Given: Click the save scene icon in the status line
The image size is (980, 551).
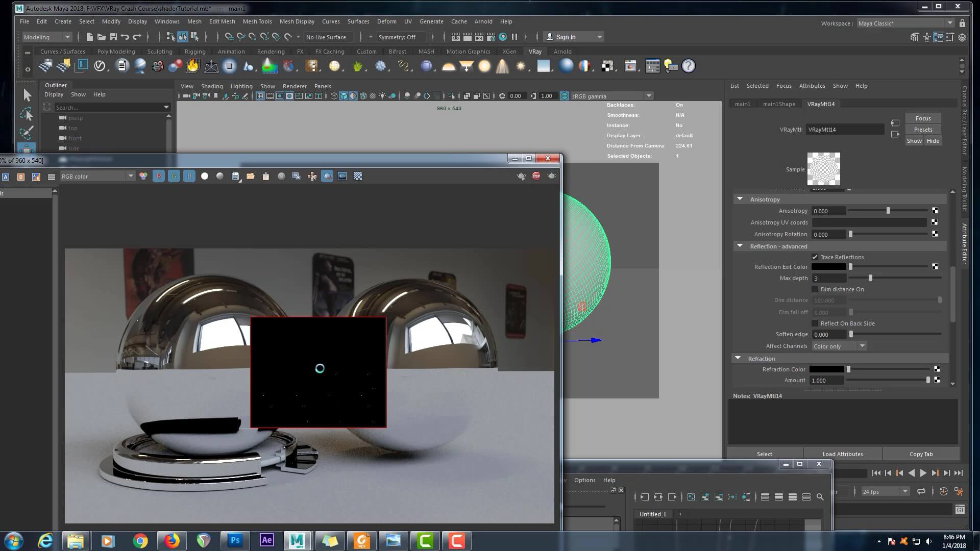Looking at the screenshot, I should (113, 37).
